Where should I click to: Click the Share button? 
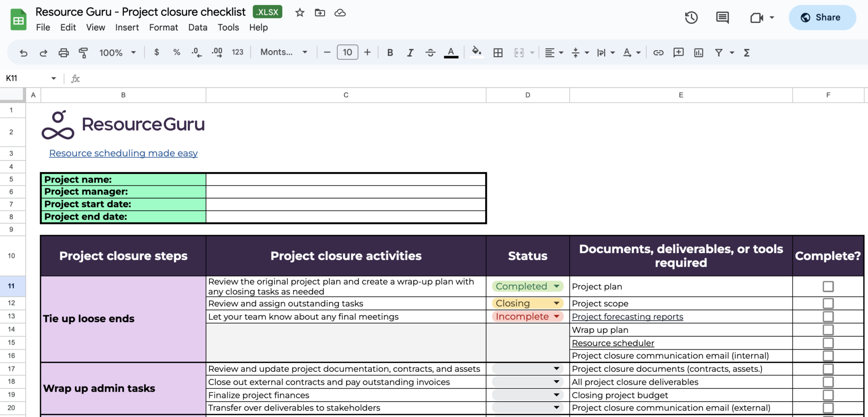pyautogui.click(x=822, y=17)
